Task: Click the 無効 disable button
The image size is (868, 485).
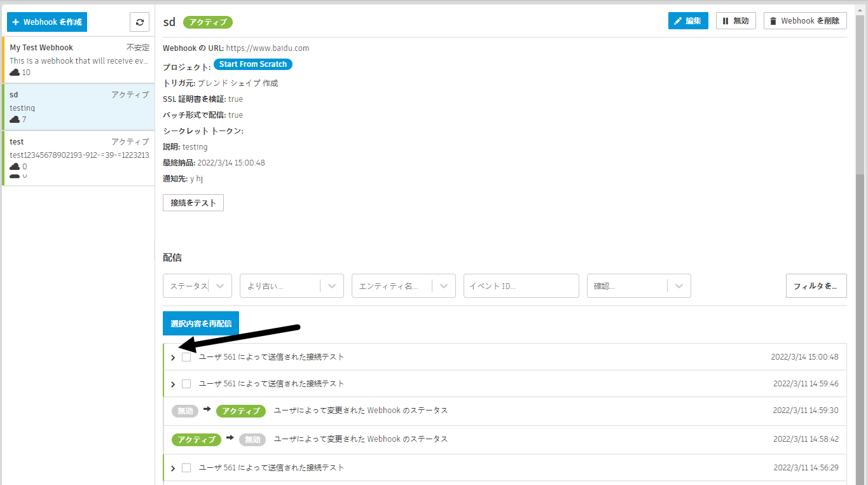Action: (x=736, y=21)
